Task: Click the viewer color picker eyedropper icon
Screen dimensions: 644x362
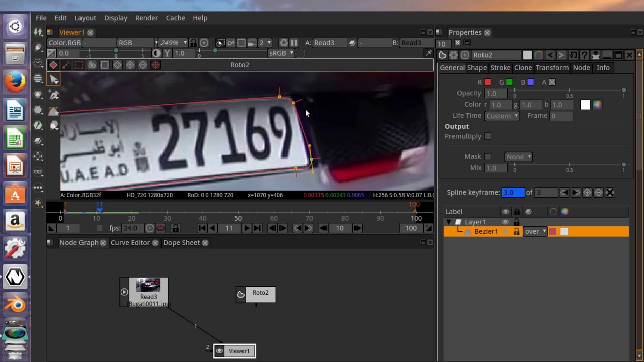Action: click(x=428, y=53)
